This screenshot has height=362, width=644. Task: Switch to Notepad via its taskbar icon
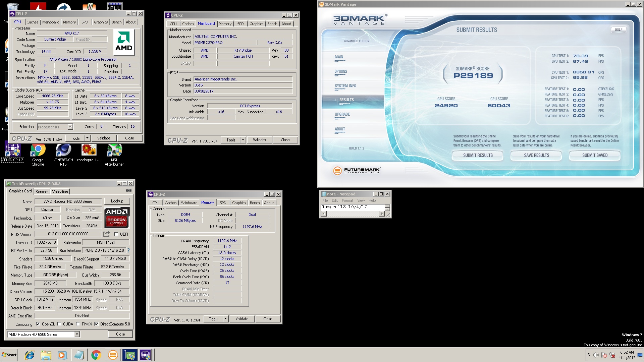pos(79,355)
